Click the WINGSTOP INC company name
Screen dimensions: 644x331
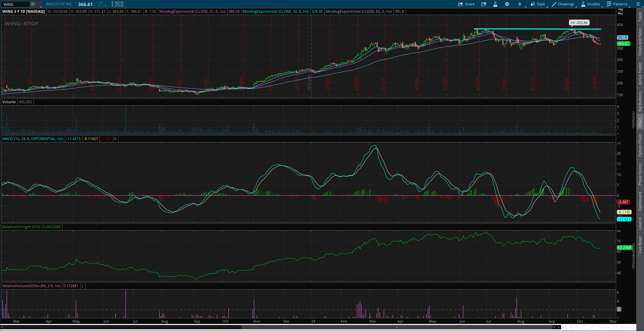(x=59, y=4)
